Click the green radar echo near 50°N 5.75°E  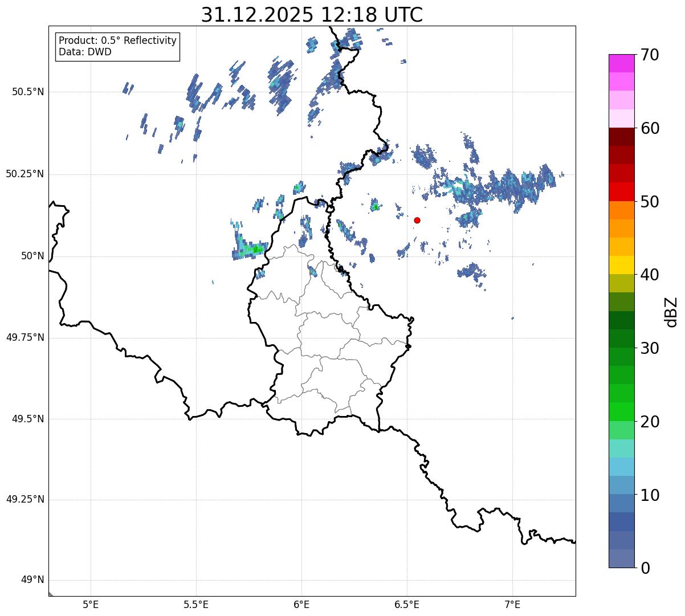coord(251,250)
